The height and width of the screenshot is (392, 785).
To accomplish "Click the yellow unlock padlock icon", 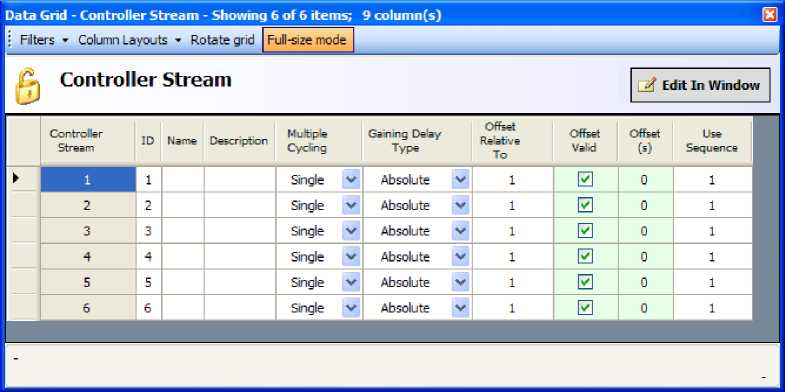I will pyautogui.click(x=28, y=87).
